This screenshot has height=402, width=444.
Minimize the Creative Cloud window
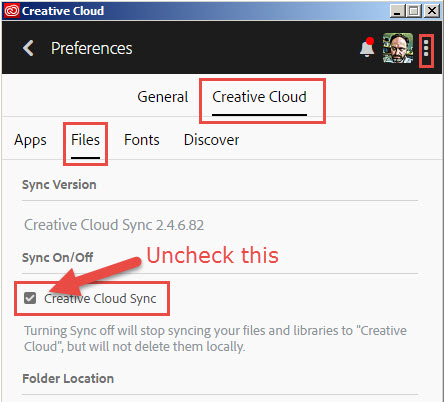pos(397,11)
